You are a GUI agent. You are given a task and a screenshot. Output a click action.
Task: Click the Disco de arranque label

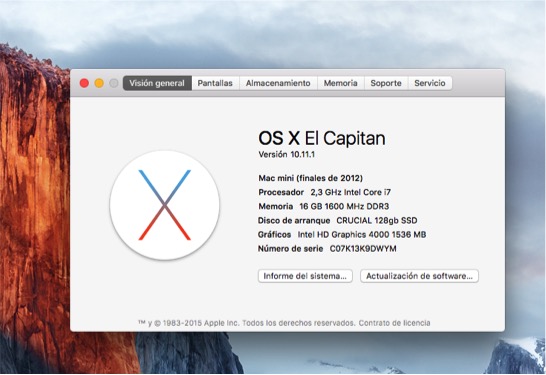[294, 220]
